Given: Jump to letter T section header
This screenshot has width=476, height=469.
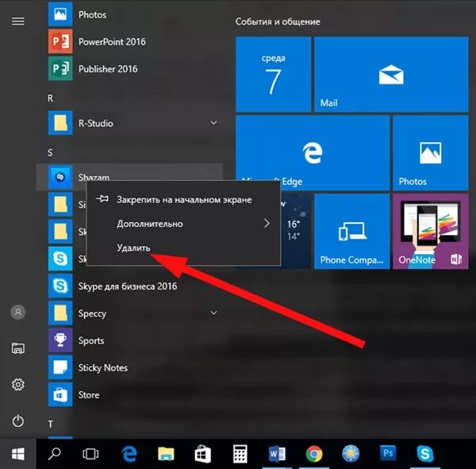Looking at the screenshot, I should 51,424.
